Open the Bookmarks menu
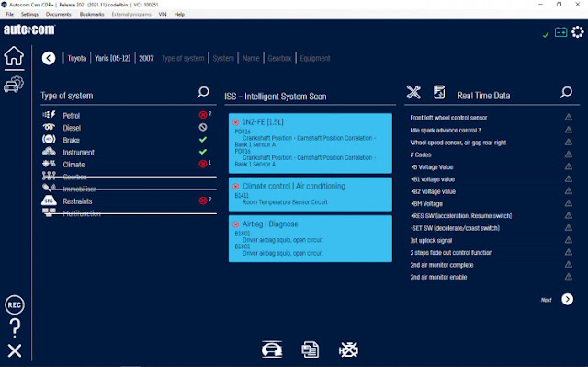 tap(92, 15)
